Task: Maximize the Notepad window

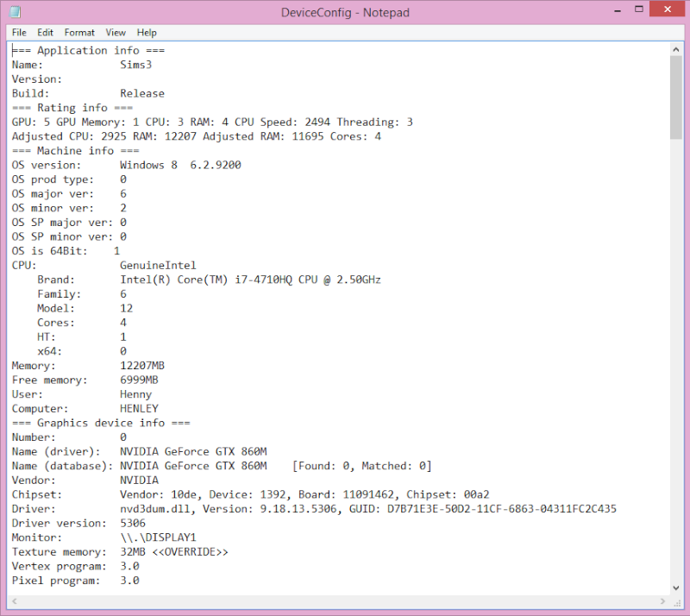Action: tap(639, 9)
